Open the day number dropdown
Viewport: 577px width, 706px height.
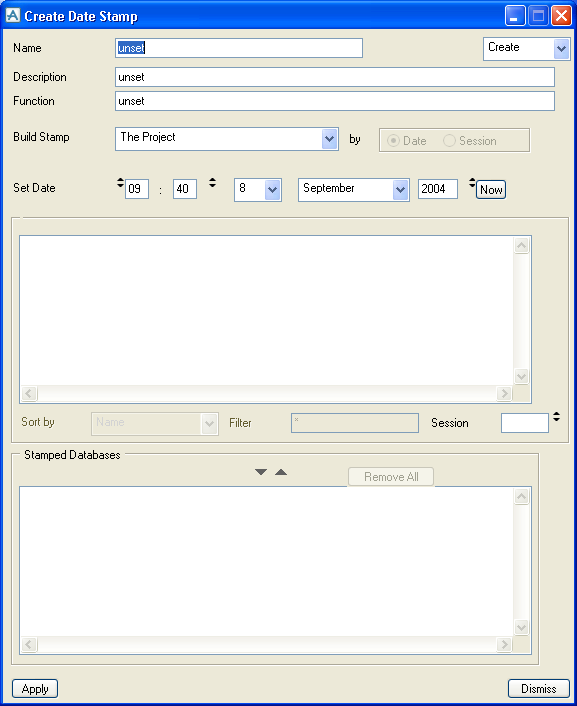(x=273, y=190)
